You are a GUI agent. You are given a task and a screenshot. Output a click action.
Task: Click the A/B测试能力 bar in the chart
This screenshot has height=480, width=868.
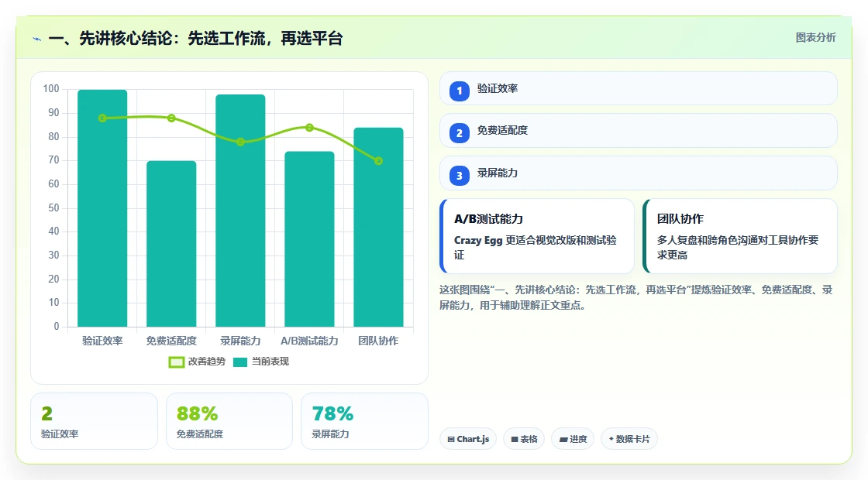(x=309, y=239)
